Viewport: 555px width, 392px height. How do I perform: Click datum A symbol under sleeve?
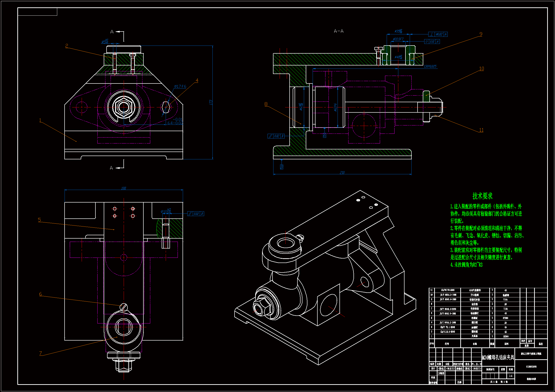click(x=325, y=135)
